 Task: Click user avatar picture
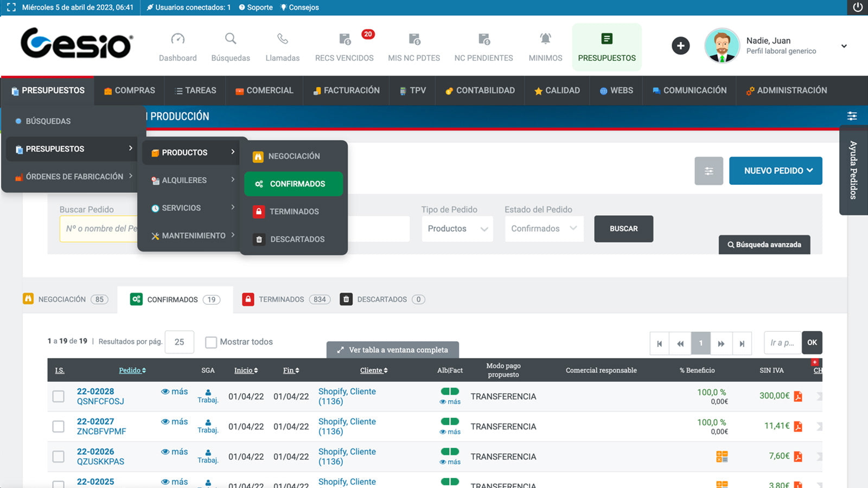pos(722,46)
